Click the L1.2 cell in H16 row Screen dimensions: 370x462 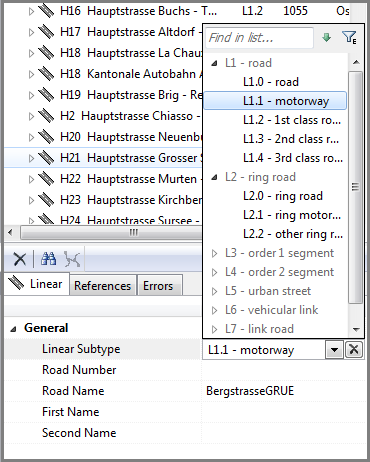coord(252,11)
